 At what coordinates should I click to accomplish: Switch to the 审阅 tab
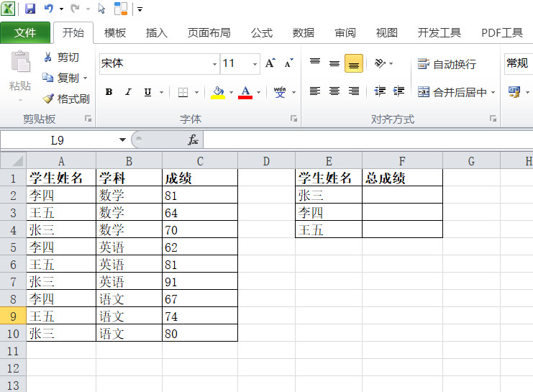click(345, 32)
